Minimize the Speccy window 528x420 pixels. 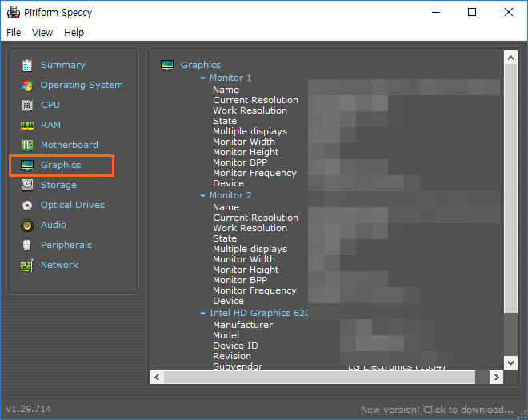pos(436,13)
